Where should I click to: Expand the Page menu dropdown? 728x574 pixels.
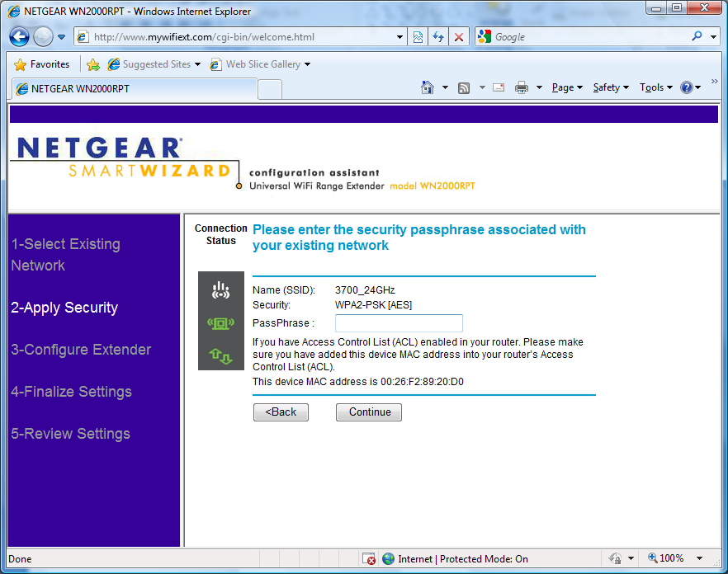click(x=566, y=87)
